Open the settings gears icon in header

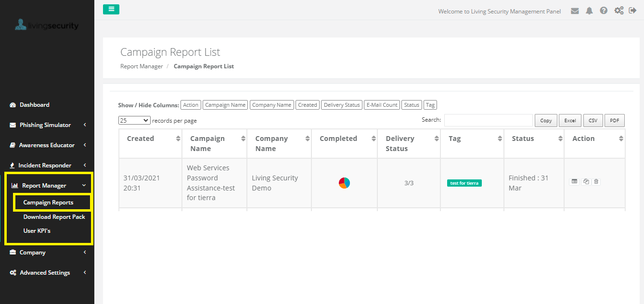coord(619,11)
